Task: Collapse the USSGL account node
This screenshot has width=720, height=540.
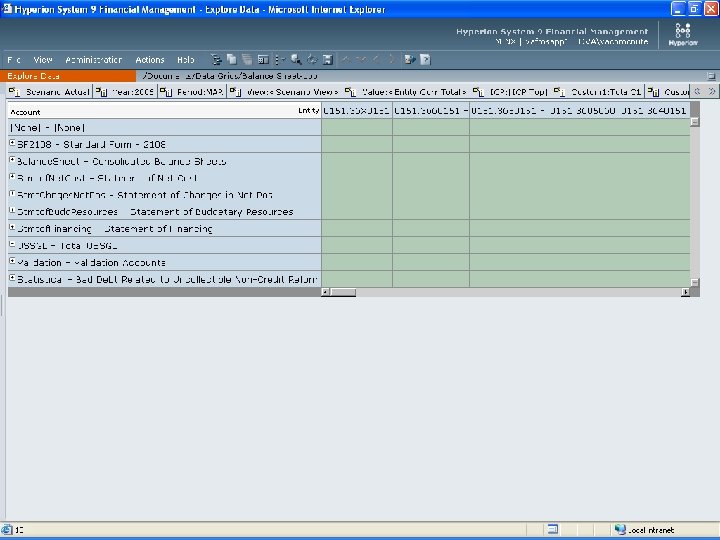Action: click(13, 244)
